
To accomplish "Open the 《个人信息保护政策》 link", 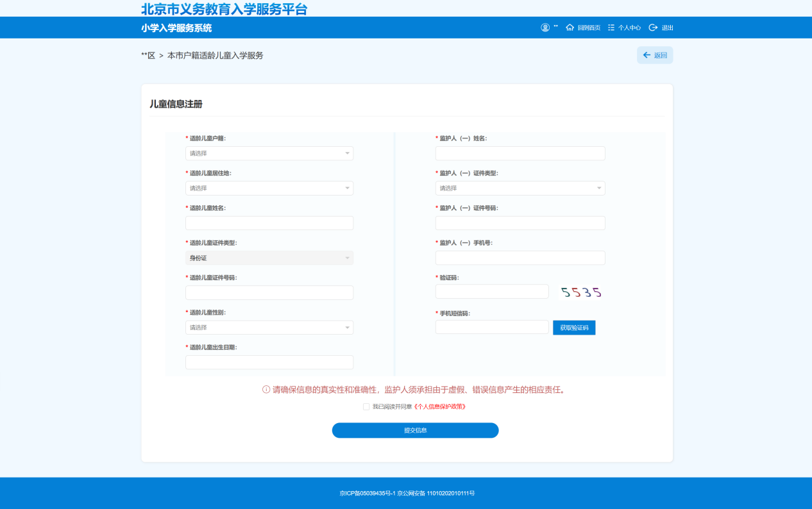I will click(439, 406).
